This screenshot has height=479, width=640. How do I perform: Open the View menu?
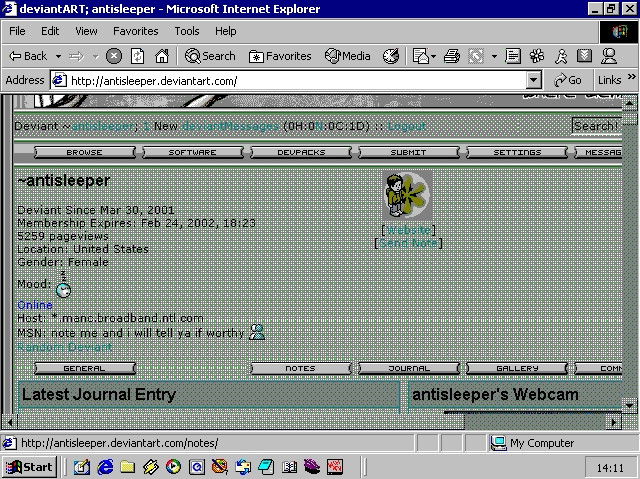coord(86,31)
